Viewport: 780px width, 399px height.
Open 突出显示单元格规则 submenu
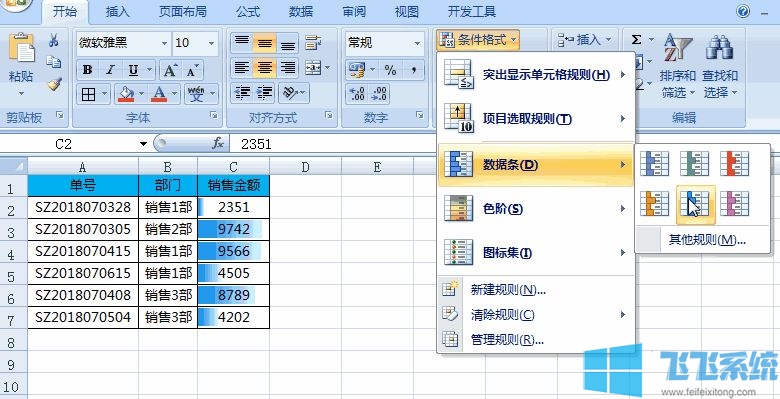(x=536, y=75)
